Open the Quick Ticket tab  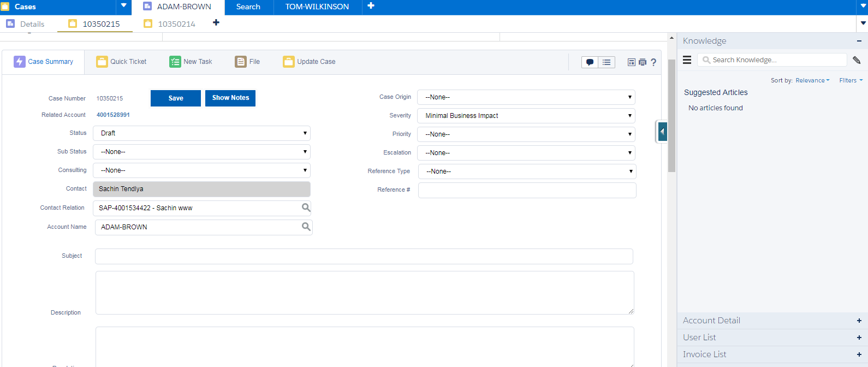[122, 62]
